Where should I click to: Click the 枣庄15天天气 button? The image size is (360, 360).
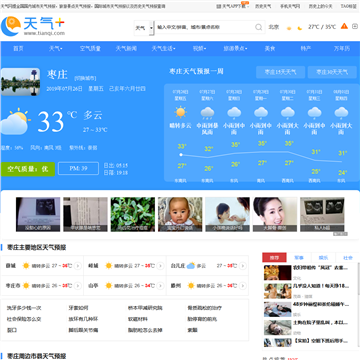[280, 72]
